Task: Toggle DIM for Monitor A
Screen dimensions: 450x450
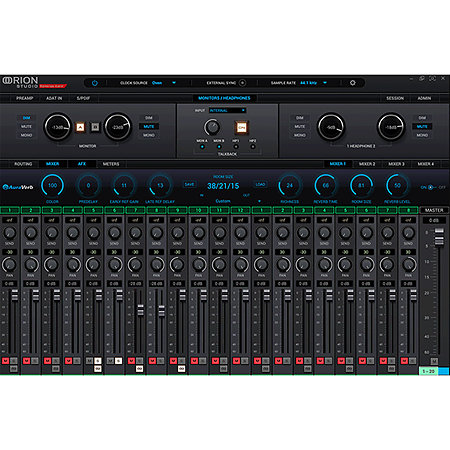Action: click(x=26, y=118)
